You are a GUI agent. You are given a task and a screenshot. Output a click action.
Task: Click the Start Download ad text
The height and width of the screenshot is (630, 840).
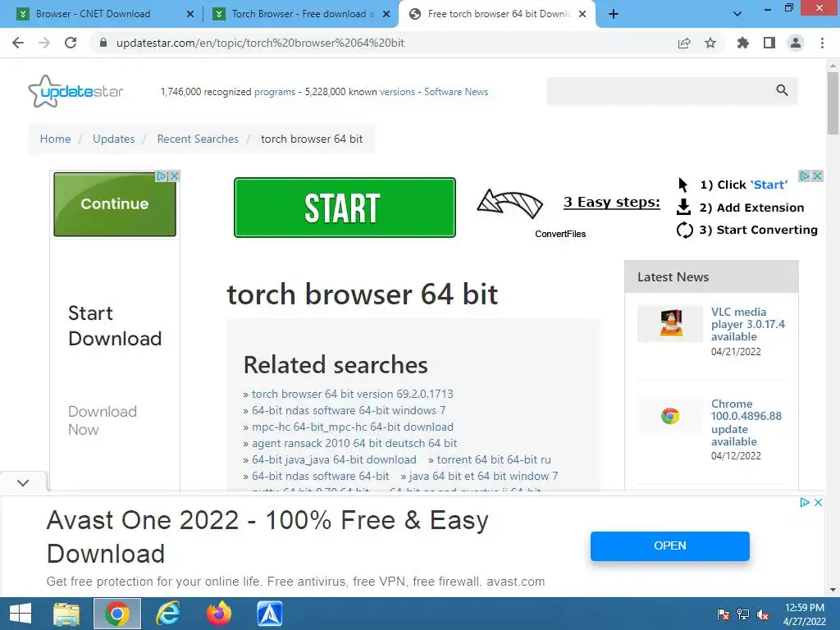click(115, 326)
